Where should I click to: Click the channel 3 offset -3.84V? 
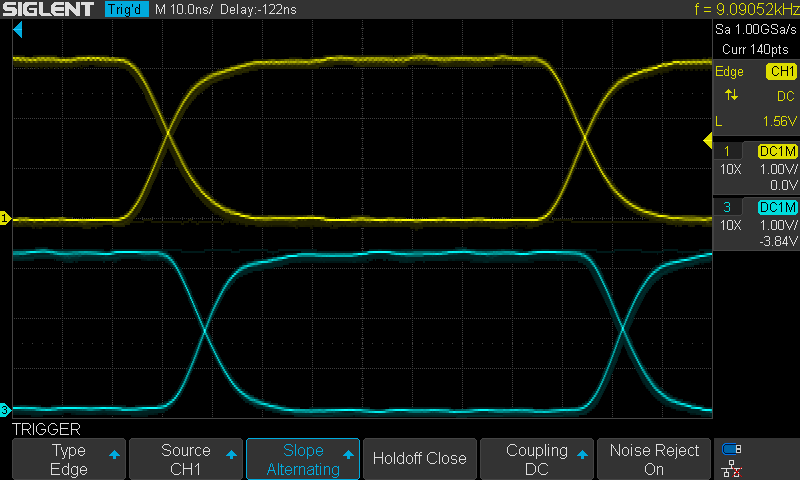[778, 241]
